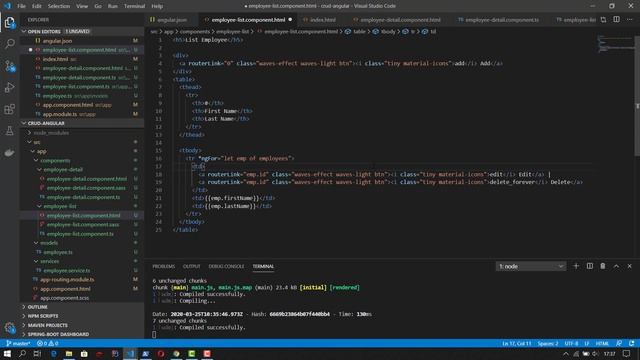The height and width of the screenshot is (360, 640).
Task: Open the Docker whale icon view
Action: 9,152
